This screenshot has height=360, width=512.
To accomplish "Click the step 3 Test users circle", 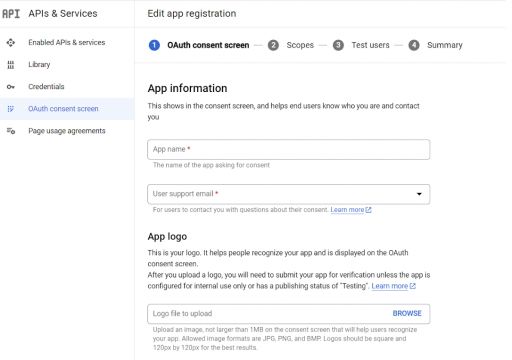I will click(x=338, y=45).
